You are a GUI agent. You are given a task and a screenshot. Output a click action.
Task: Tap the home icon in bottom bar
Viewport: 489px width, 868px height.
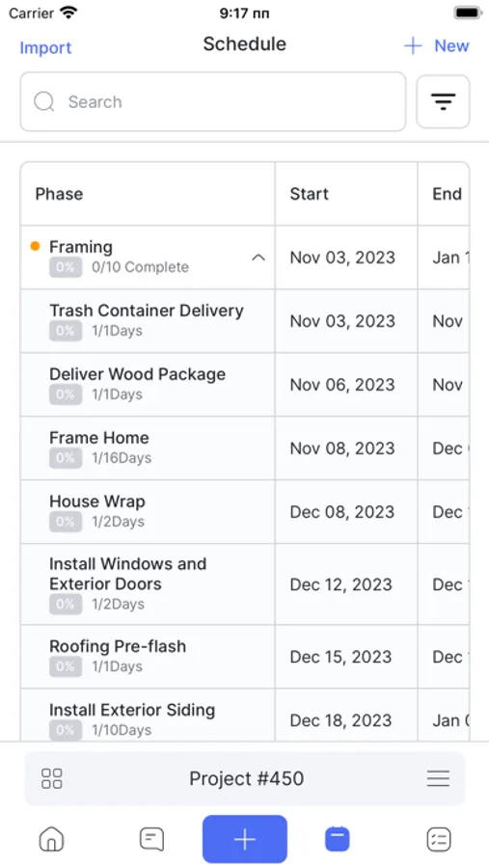pos(51,839)
